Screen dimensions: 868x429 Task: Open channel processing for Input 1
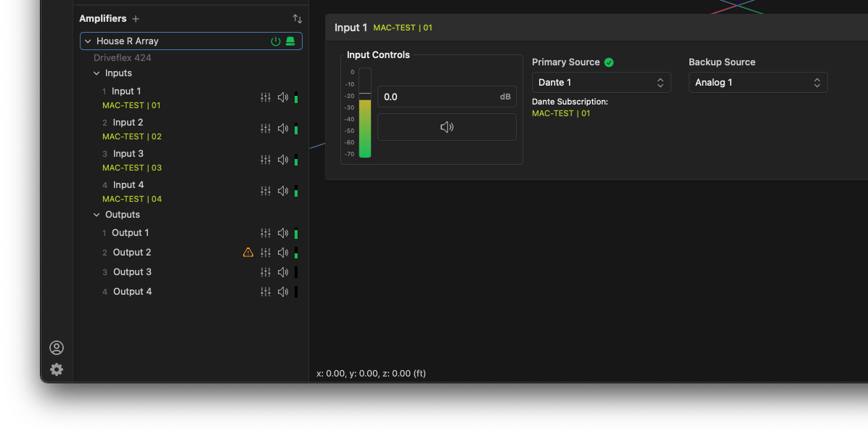coord(265,97)
